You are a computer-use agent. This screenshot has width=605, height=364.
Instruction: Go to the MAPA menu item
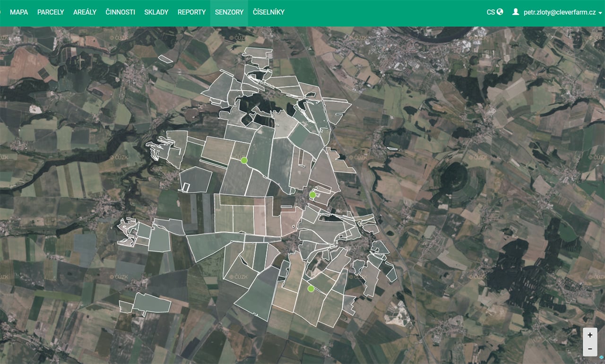coord(19,12)
